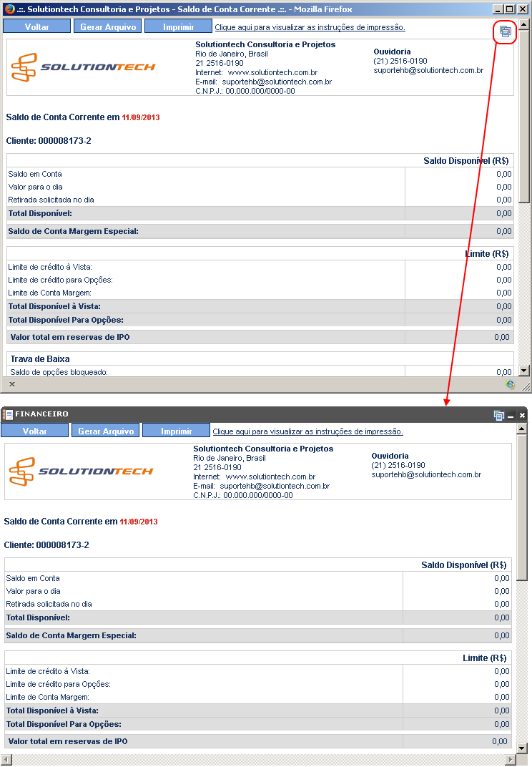Image resolution: width=532 pixels, height=767 pixels.
Task: Click www.solutiontech.com.br in Firefox window
Action: [272, 72]
